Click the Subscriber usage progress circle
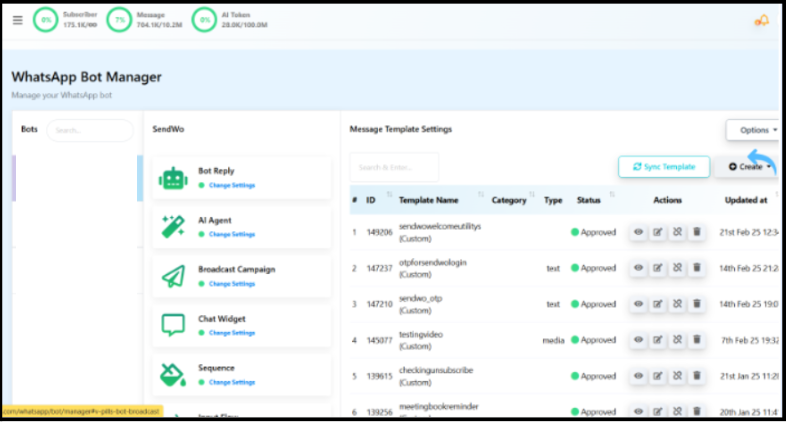 pos(45,20)
